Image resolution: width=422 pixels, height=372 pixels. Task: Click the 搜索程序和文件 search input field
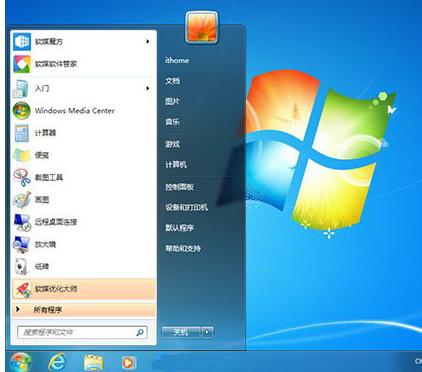82,332
